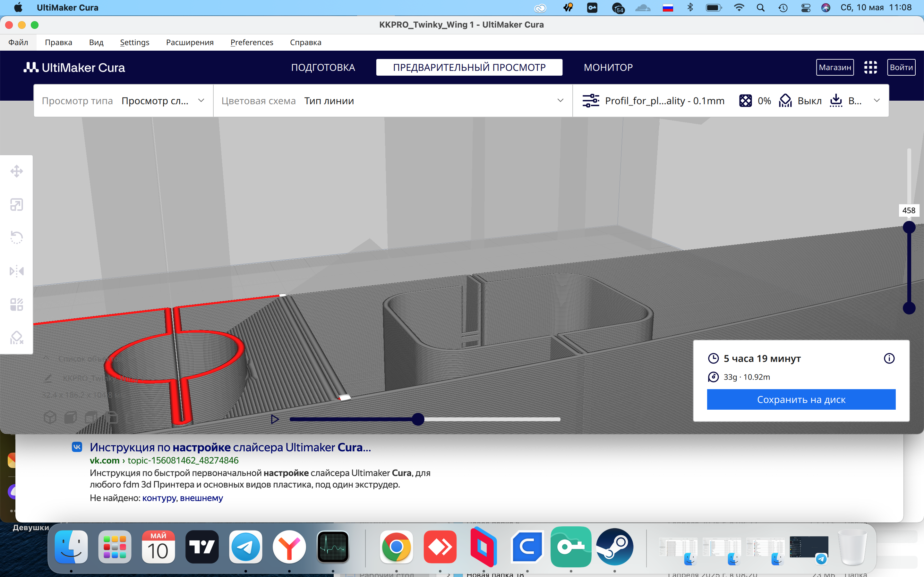Click the Войти sign-in button
This screenshot has height=577, width=924.
901,68
